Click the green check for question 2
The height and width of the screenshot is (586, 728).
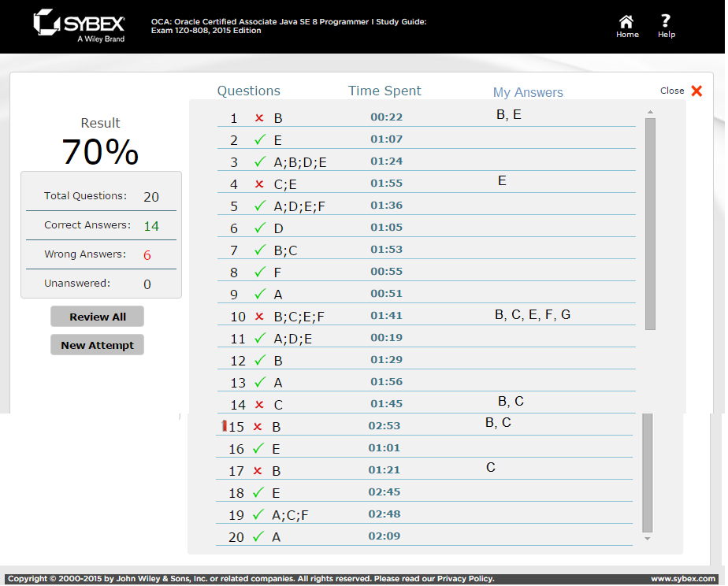click(260, 139)
